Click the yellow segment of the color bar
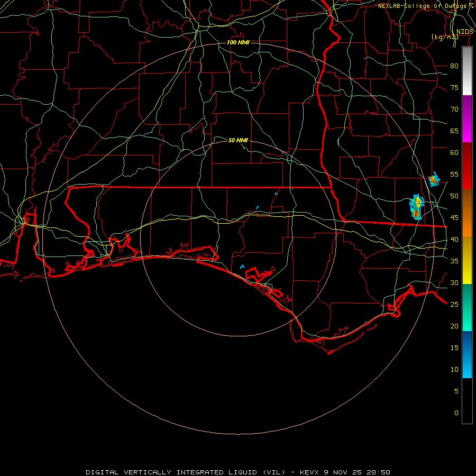Screen dimensions: 476x476 coord(467,260)
